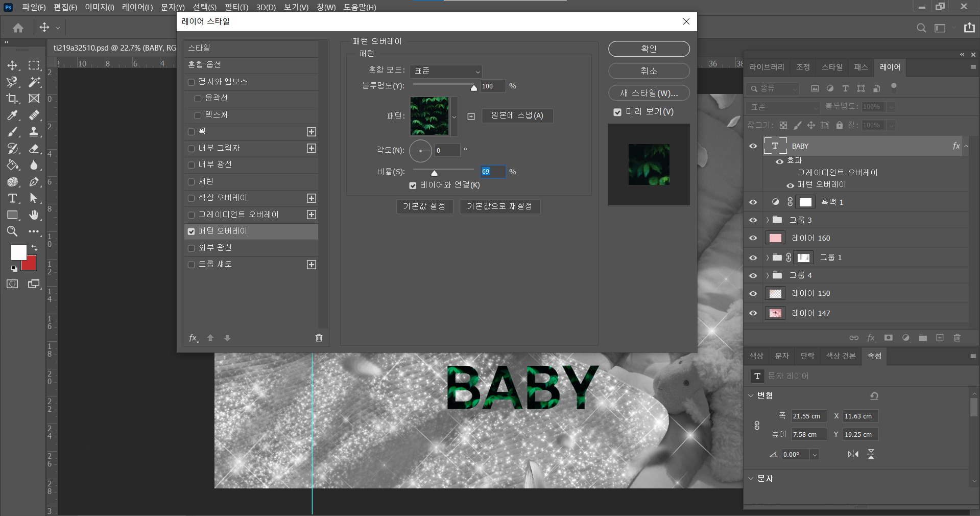Open the 혼합 모드 dropdown

(446, 72)
